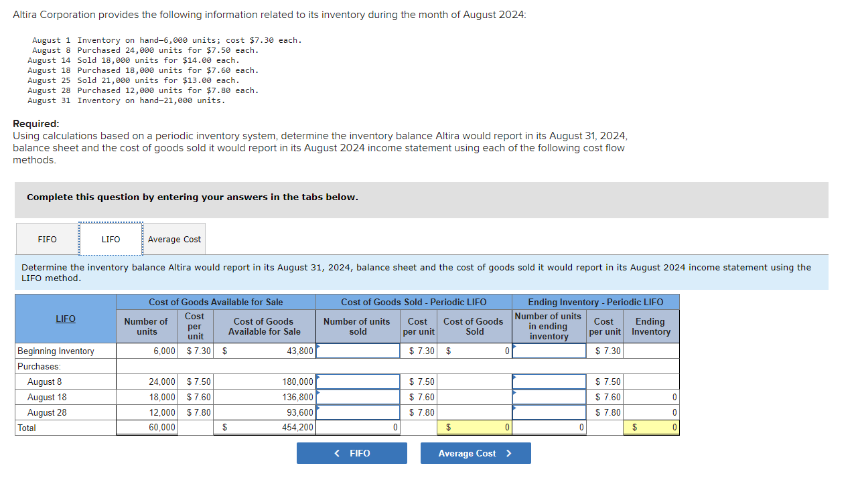
Task: Advance with the Average Cost button
Action: point(476,453)
